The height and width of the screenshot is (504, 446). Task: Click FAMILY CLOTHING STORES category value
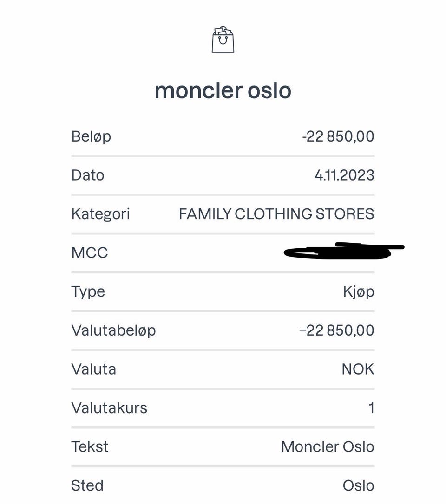[276, 214]
